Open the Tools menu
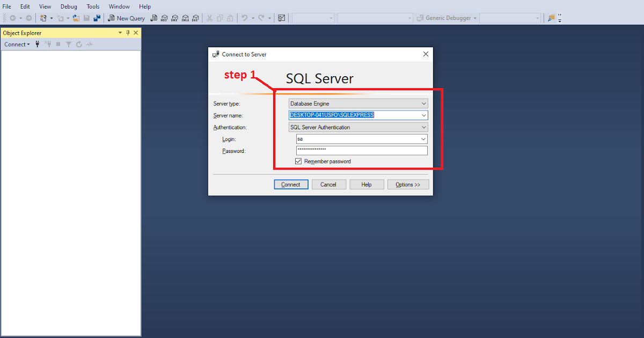 [x=92, y=6]
